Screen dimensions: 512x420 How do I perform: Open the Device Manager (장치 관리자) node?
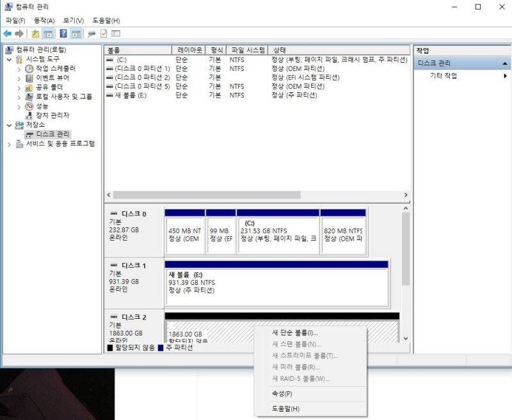coord(52,115)
